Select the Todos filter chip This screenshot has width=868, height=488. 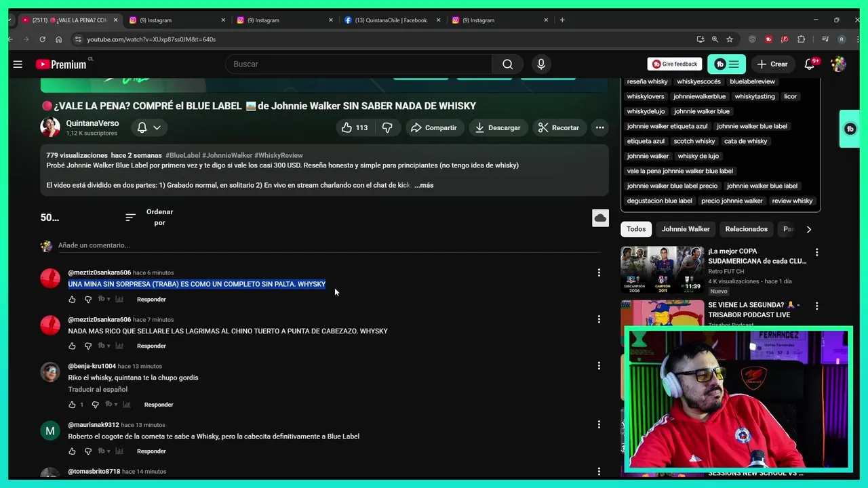pyautogui.click(x=636, y=229)
